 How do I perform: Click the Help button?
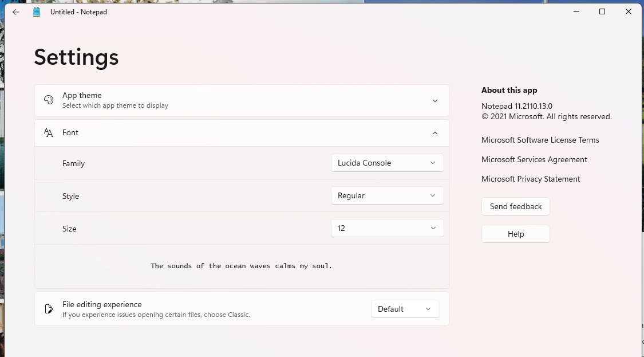(x=515, y=234)
